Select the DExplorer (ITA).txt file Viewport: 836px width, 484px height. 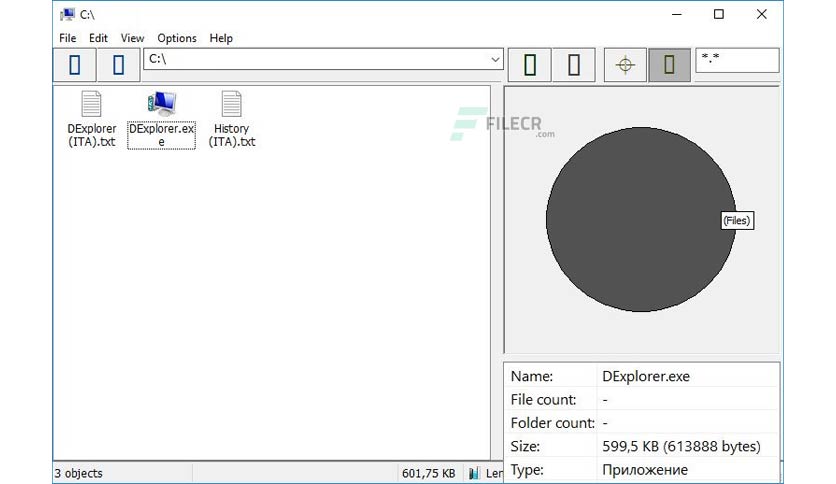click(91, 119)
